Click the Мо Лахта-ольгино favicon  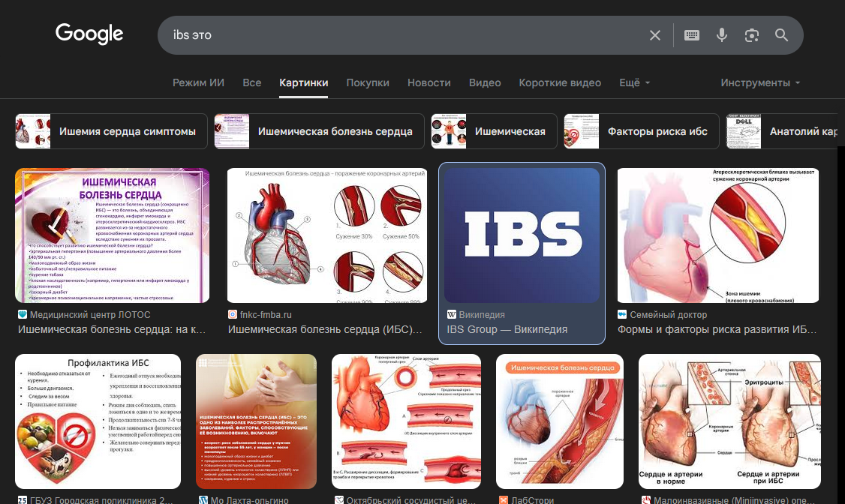point(203,499)
